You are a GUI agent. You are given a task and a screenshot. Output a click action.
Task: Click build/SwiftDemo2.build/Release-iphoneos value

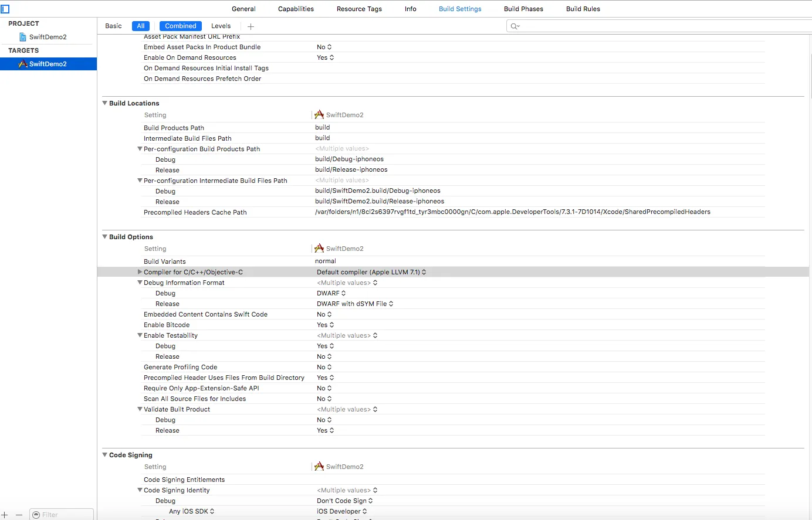click(x=380, y=202)
